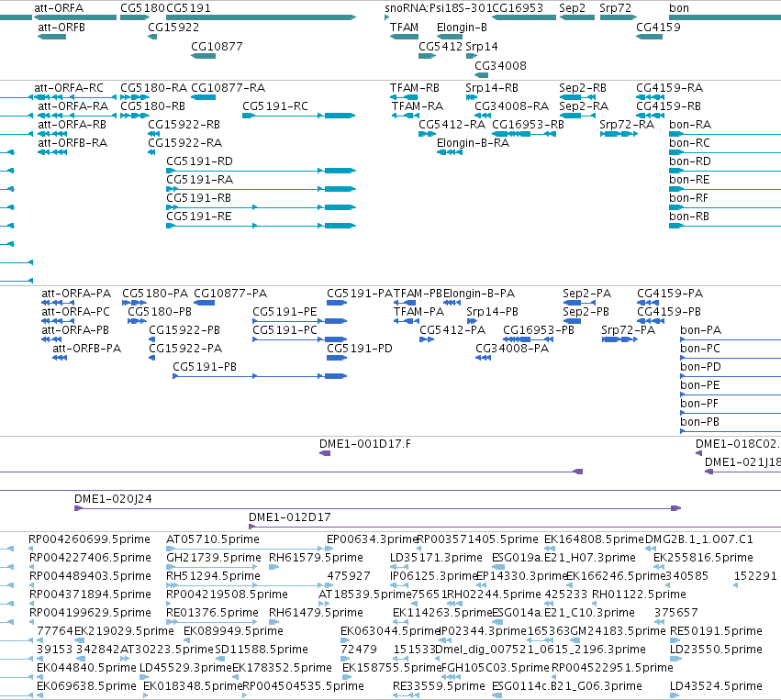Select the CG15922 gene label

(173, 28)
